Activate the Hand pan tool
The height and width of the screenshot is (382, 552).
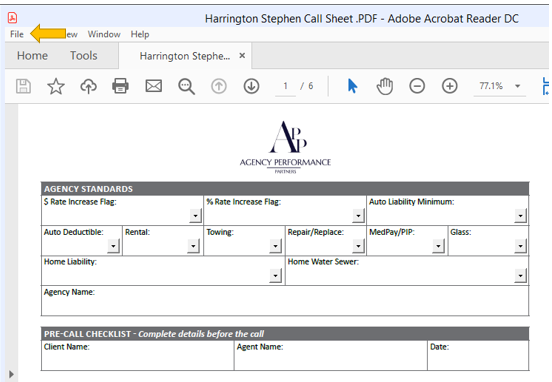384,86
